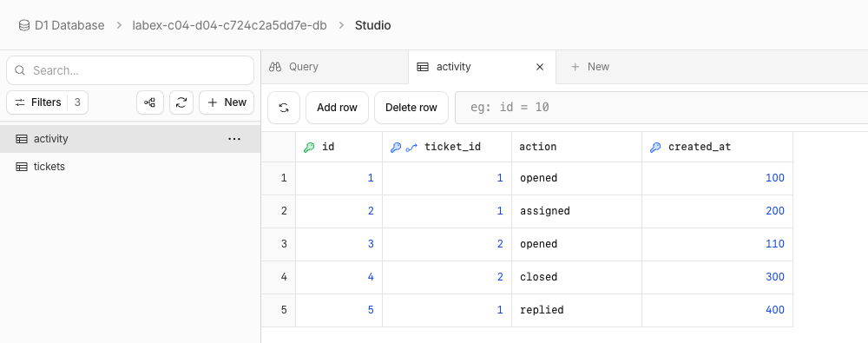Click the created_at cell with 300
The height and width of the screenshot is (343, 868).
(718, 277)
